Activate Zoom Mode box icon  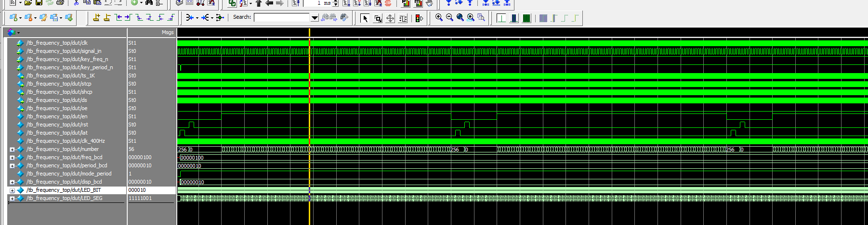click(x=378, y=18)
